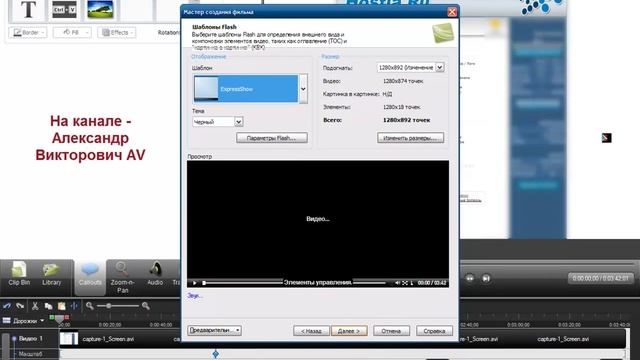Open the Предварительн... preview dropdown button
640x360 pixels.
click(x=214, y=330)
